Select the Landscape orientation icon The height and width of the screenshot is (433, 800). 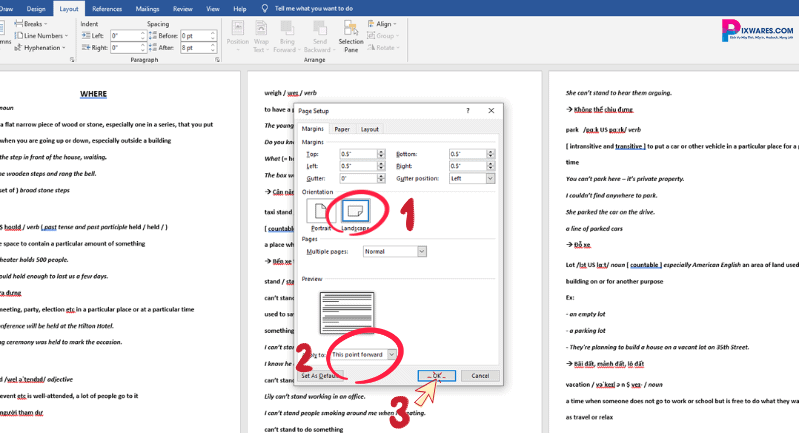[357, 211]
